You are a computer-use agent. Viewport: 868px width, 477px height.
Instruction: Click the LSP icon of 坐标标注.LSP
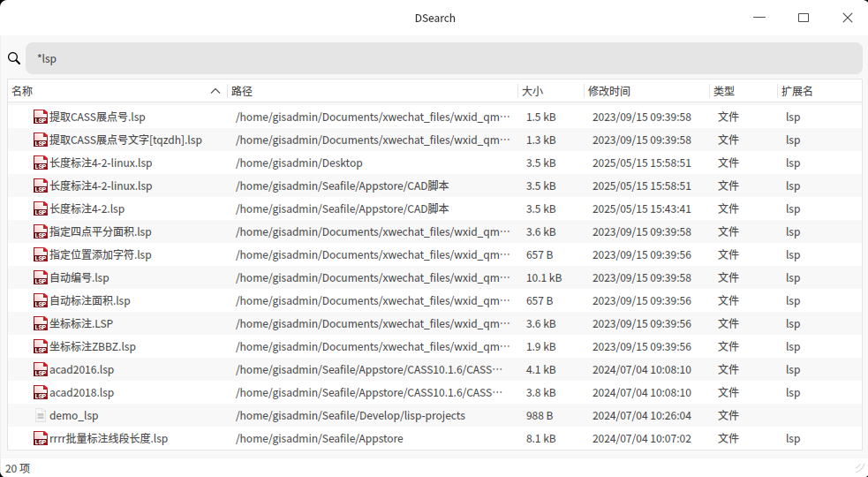pos(41,323)
